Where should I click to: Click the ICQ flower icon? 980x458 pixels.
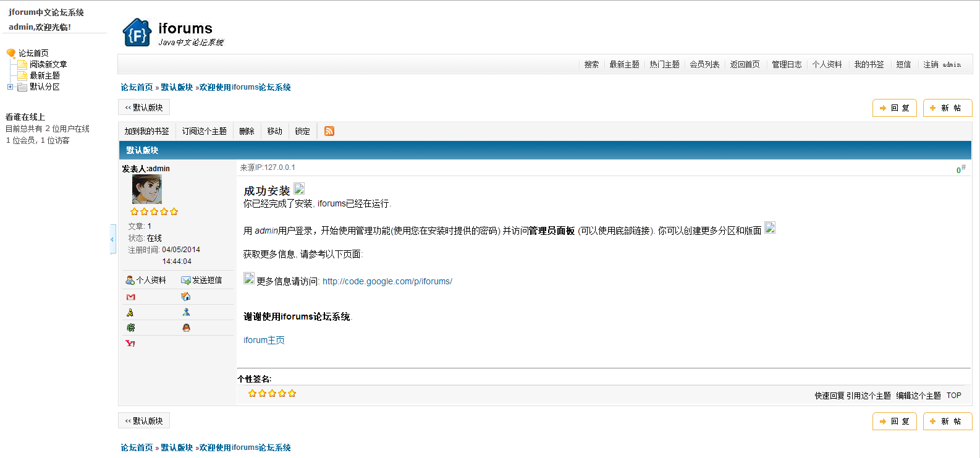(x=130, y=328)
